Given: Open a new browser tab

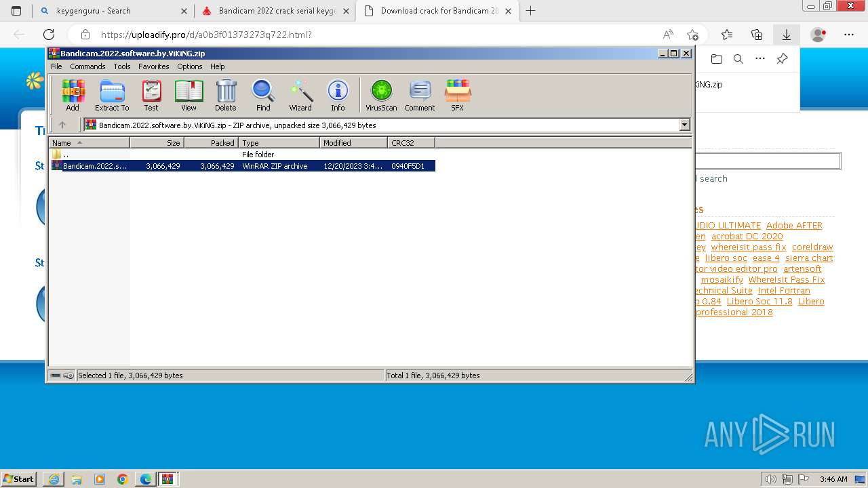Looking at the screenshot, I should 531,11.
